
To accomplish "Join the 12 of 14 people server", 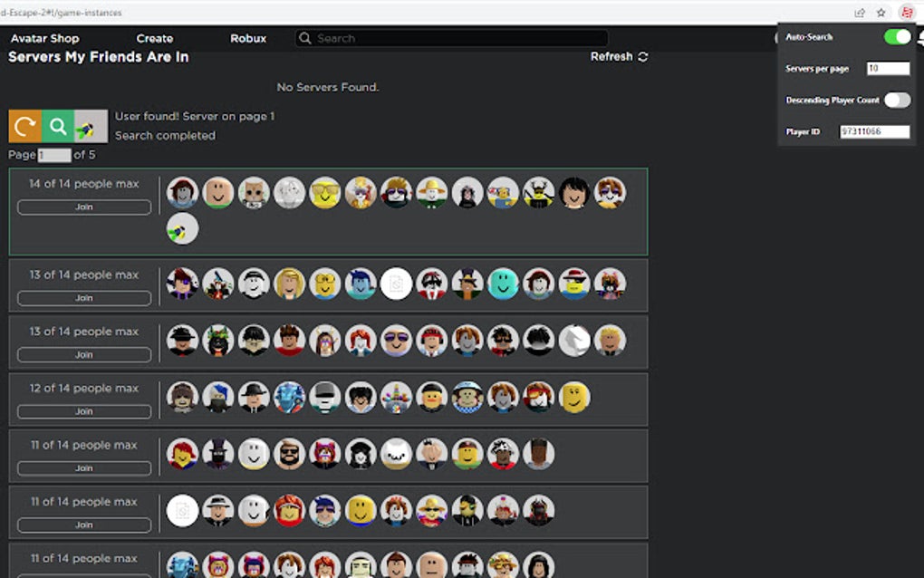I will coord(84,411).
